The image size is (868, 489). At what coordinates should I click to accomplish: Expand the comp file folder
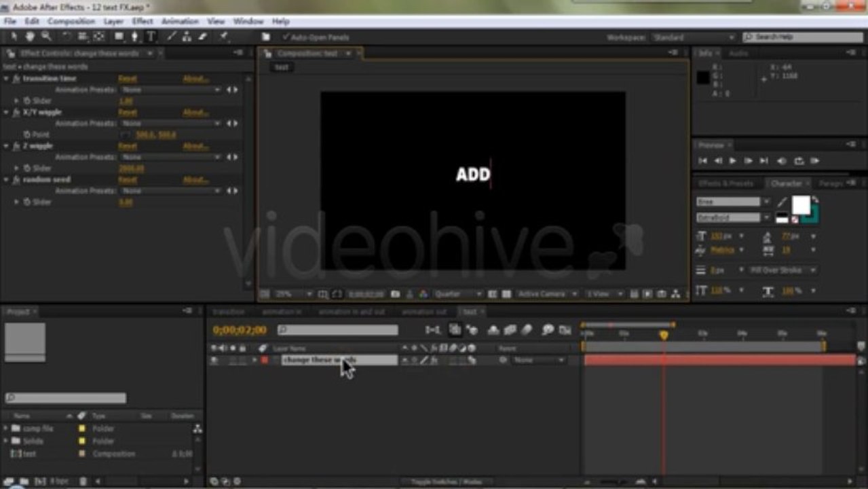click(x=6, y=429)
